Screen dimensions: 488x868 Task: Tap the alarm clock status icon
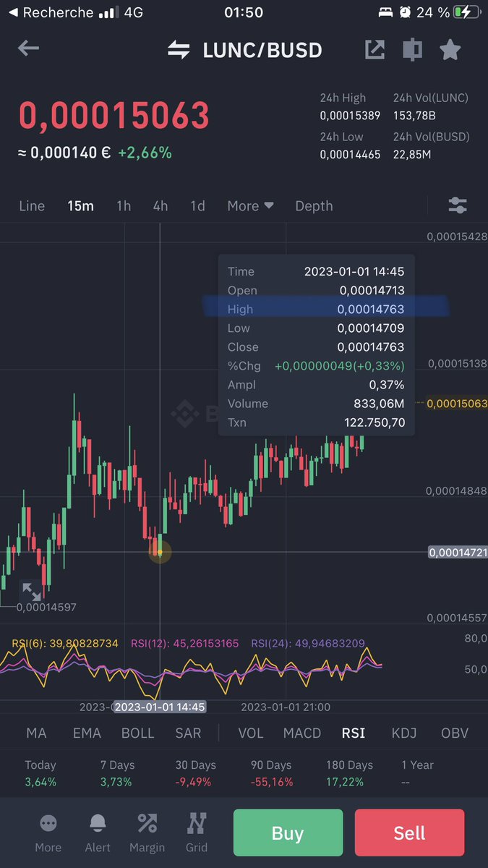[x=405, y=12]
